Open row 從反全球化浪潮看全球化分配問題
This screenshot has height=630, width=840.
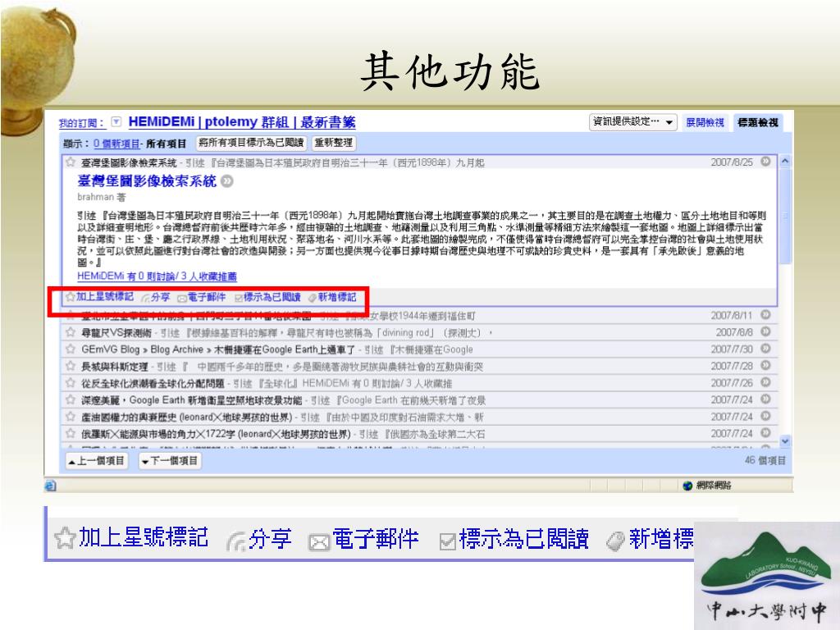419,383
